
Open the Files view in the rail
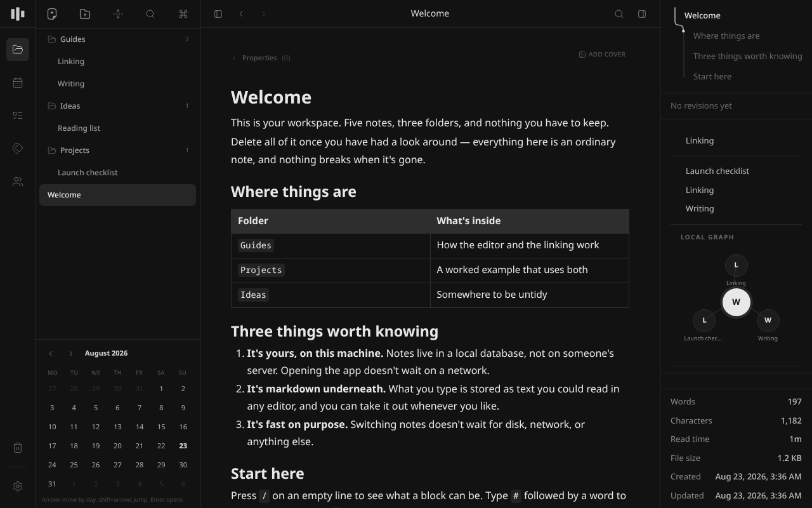18,50
